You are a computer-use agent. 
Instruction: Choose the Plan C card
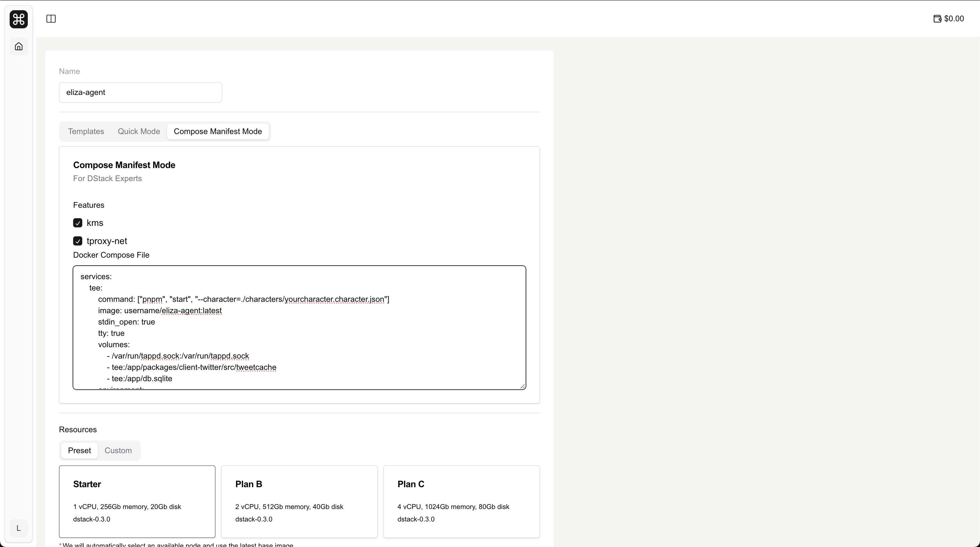[x=461, y=501]
